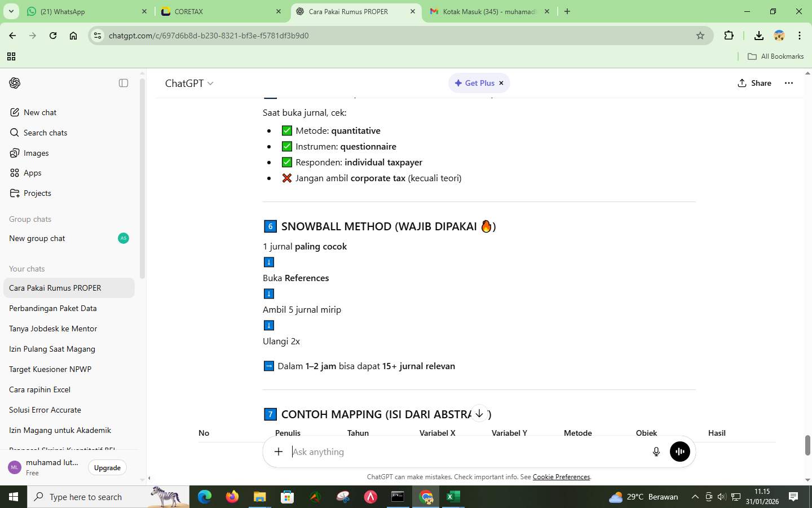
Task: Dismiss the Get Plus banner
Action: [501, 83]
